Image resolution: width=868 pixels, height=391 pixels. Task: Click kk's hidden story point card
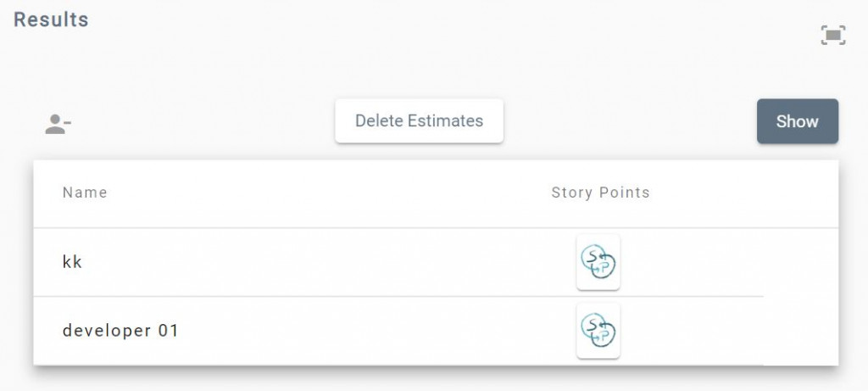point(598,262)
